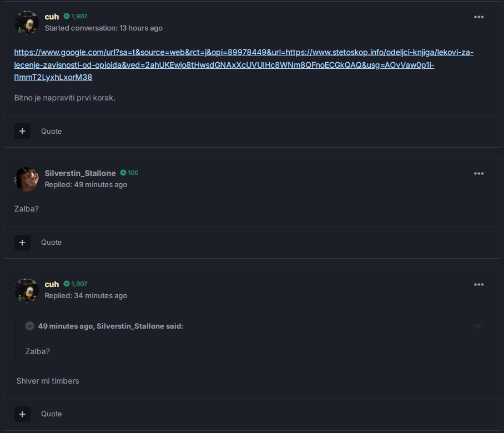This screenshot has height=433, width=504.
Task: Open options menu on Silverstin_Stallone's post
Action: point(478,174)
